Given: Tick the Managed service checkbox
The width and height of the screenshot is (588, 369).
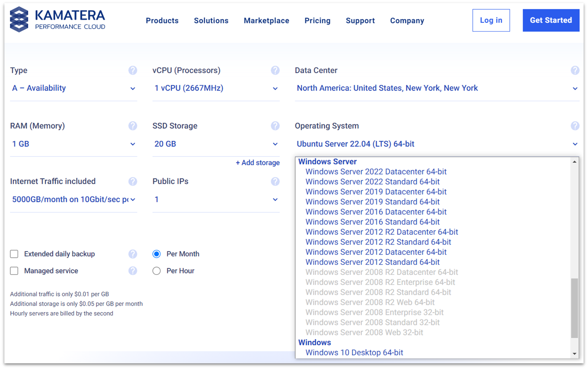Looking at the screenshot, I should (15, 271).
